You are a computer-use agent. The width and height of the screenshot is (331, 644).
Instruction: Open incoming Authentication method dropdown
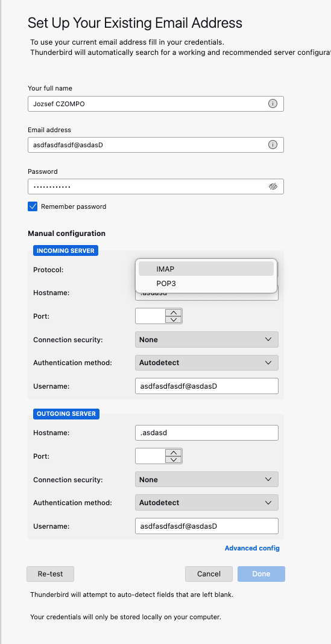207,363
